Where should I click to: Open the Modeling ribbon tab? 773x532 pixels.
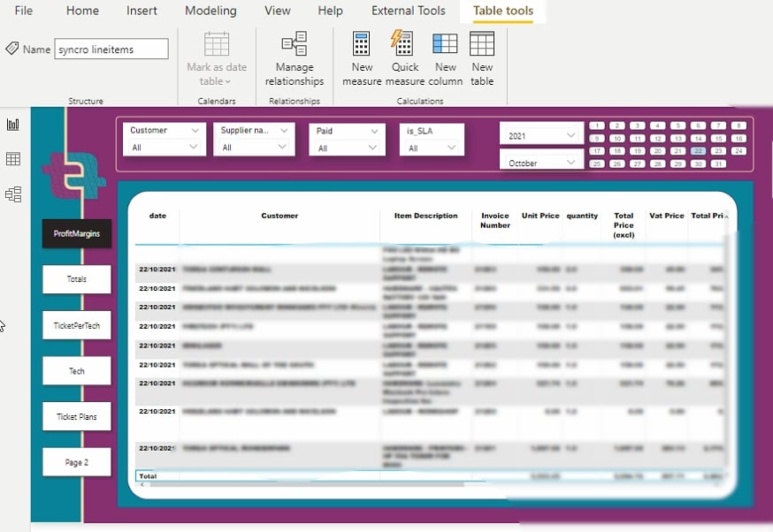click(210, 11)
